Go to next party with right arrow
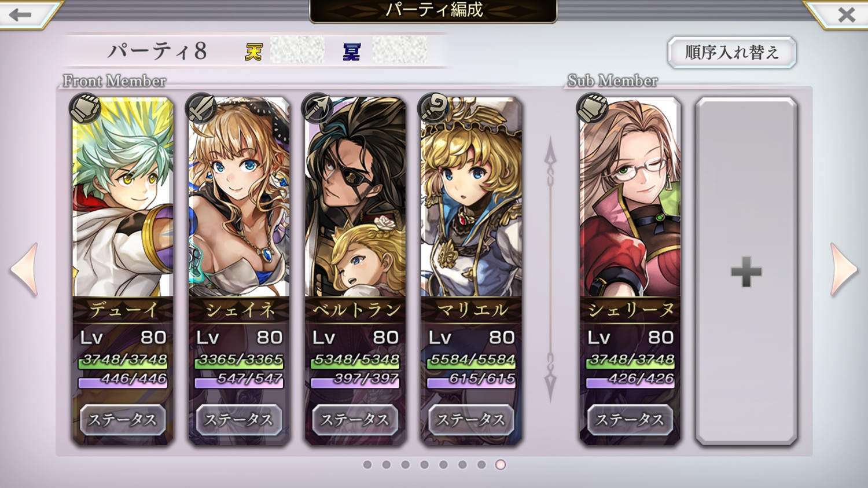The width and height of the screenshot is (868, 488). 844,270
